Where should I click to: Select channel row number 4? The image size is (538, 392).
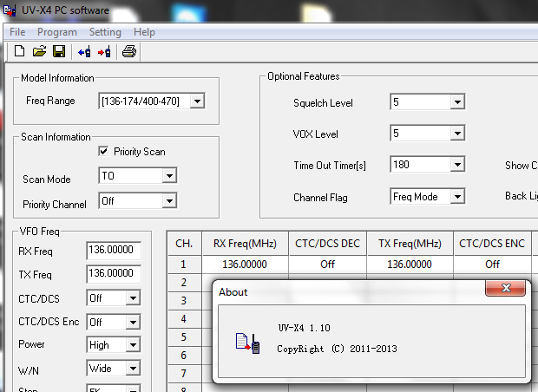coord(184,319)
